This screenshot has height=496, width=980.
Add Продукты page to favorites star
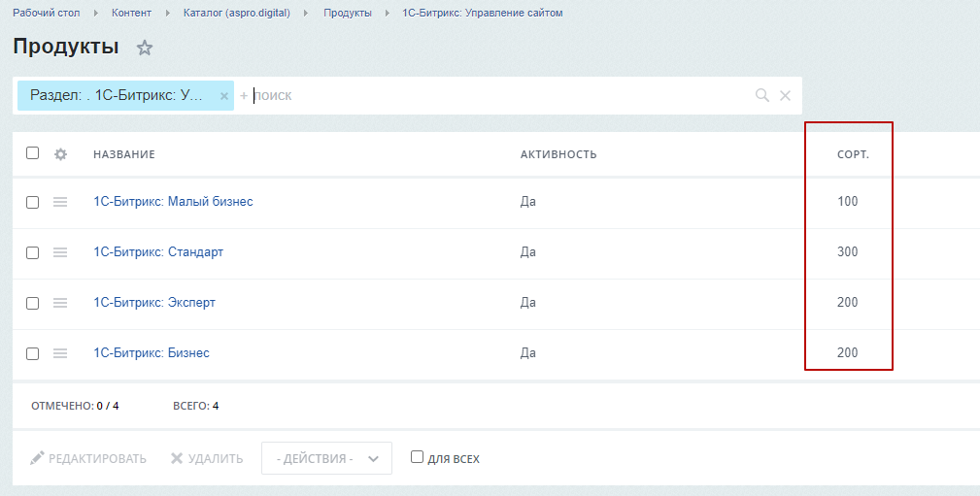[145, 48]
